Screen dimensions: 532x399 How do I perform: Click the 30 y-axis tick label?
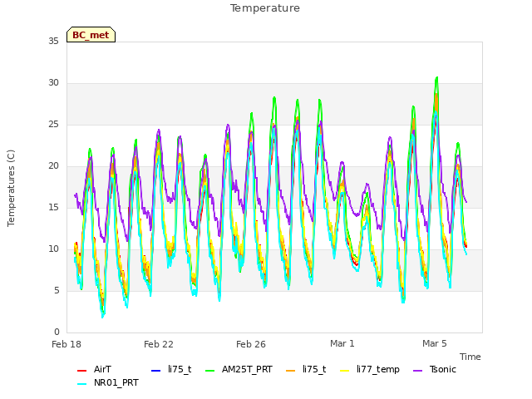(x=53, y=83)
